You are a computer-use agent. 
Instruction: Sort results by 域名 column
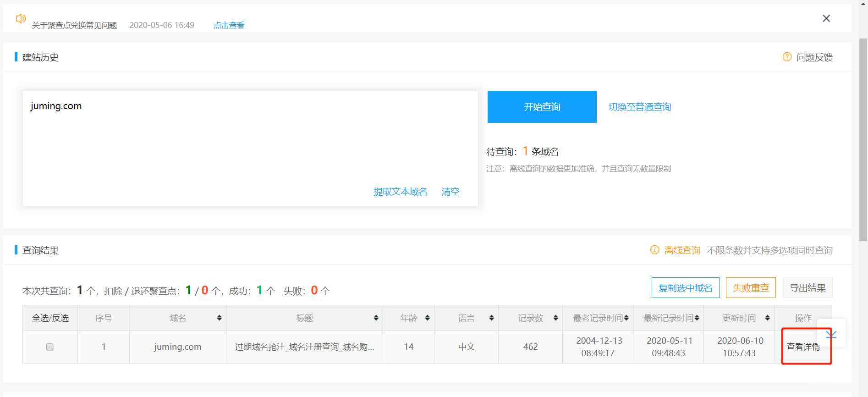pyautogui.click(x=219, y=318)
